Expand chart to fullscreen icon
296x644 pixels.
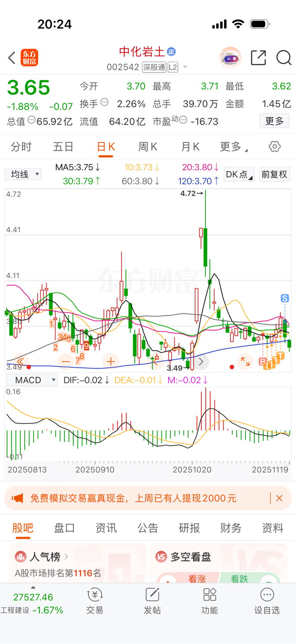246,362
